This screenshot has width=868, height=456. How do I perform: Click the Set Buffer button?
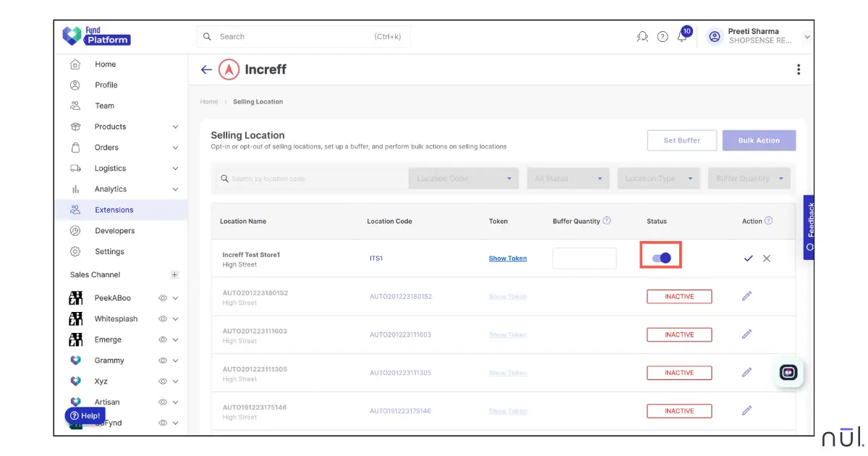pos(682,140)
